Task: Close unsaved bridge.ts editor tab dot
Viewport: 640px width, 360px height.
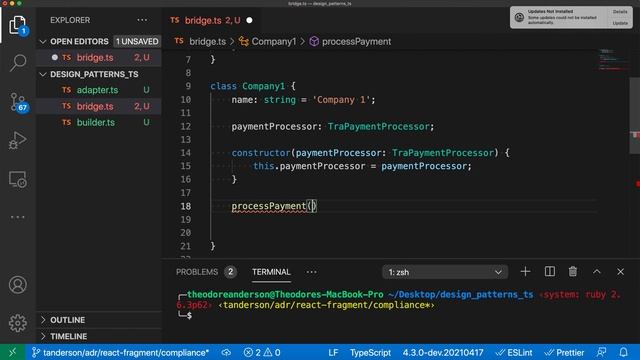Action: pyautogui.click(x=249, y=20)
